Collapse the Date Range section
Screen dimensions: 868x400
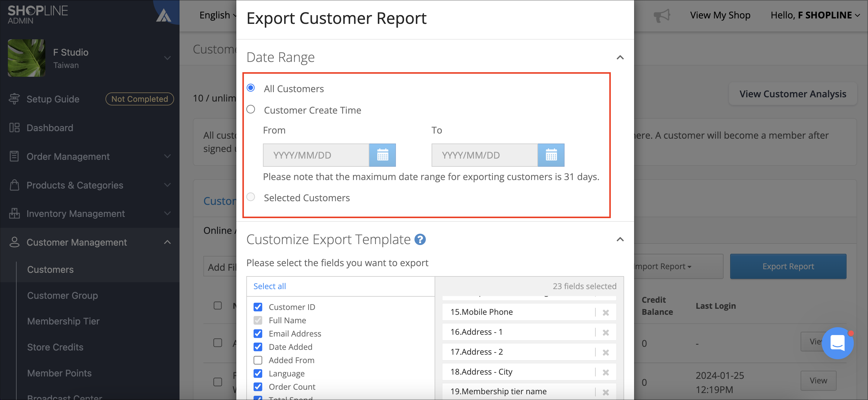click(620, 58)
